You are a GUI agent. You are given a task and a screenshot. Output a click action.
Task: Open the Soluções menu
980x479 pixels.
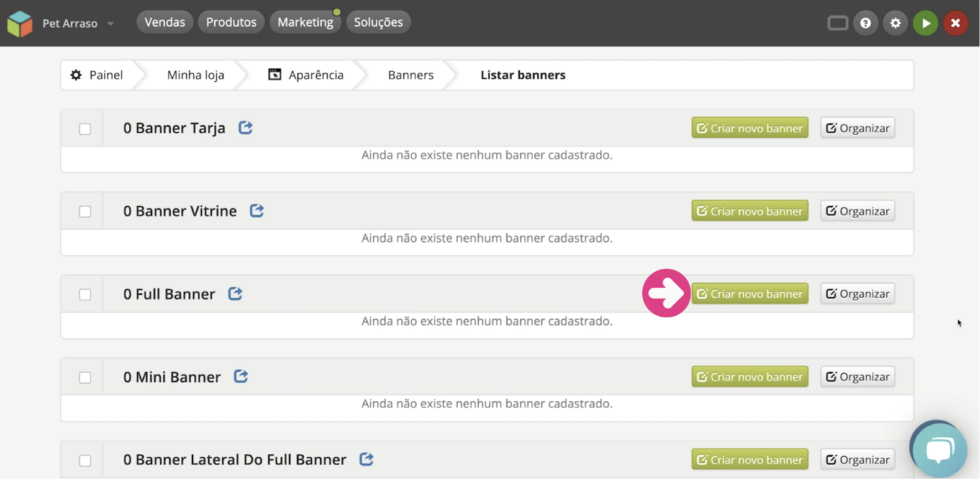pyautogui.click(x=378, y=22)
